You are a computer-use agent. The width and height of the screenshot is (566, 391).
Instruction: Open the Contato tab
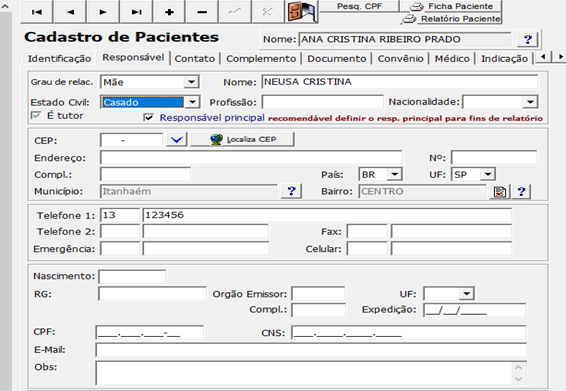pos(195,58)
